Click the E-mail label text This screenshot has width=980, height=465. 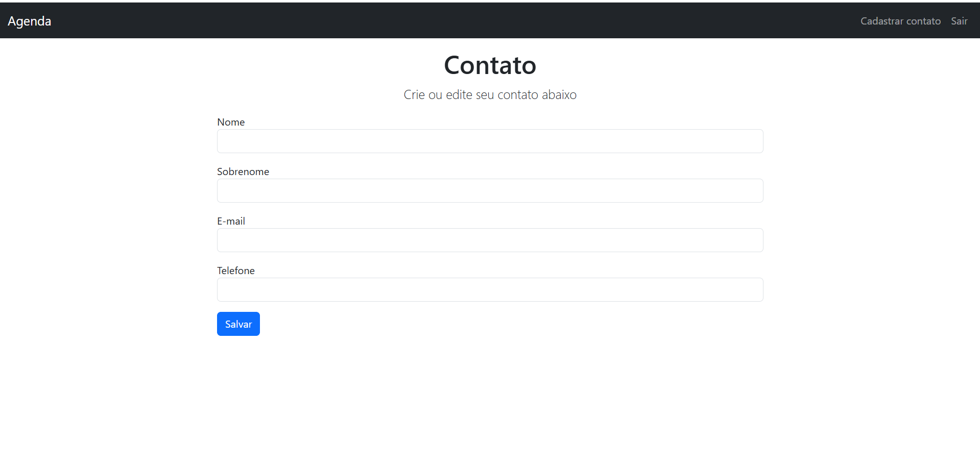(x=231, y=221)
